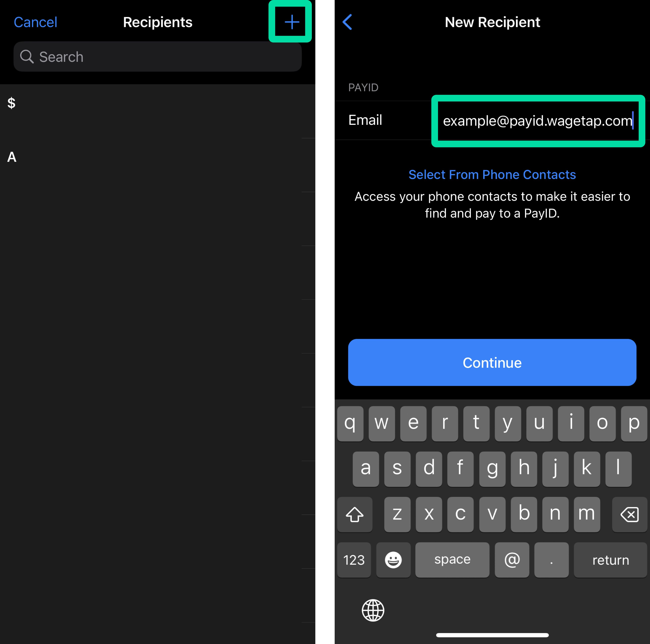
Task: Click the Email PayID input field
Action: (x=537, y=121)
